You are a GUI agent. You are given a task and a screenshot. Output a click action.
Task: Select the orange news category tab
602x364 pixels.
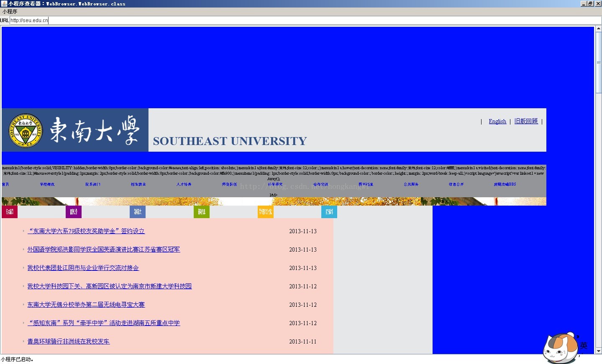(266, 212)
